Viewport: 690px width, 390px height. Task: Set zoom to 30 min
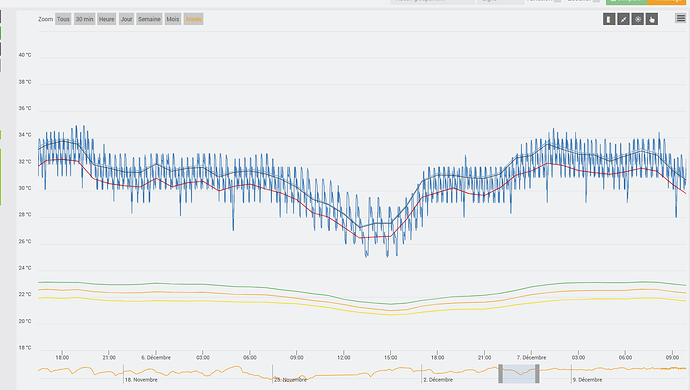(84, 19)
